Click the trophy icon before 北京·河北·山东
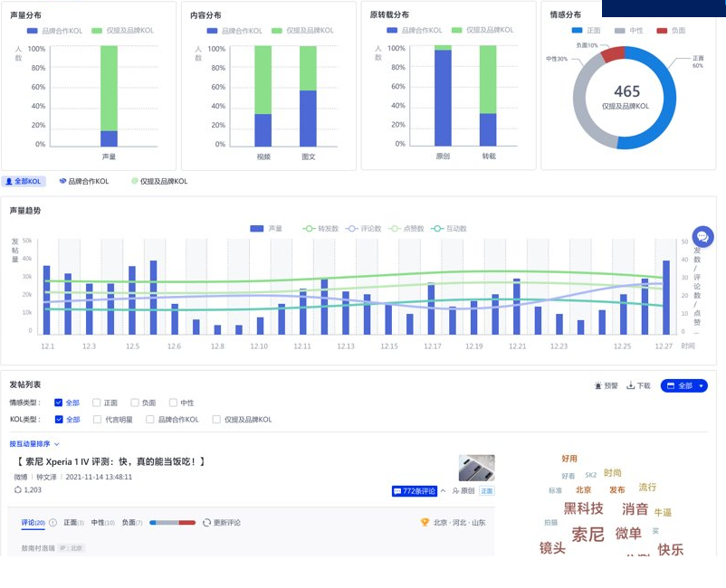 [x=425, y=523]
